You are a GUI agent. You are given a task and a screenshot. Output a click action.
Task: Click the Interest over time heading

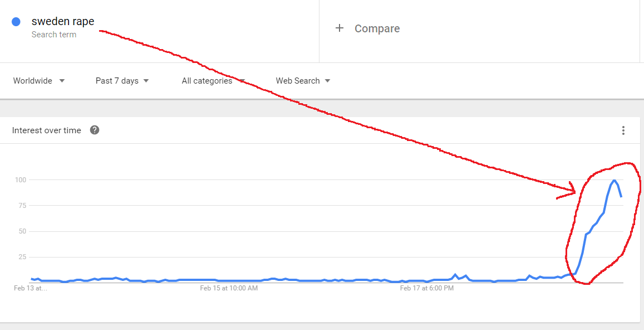(47, 130)
